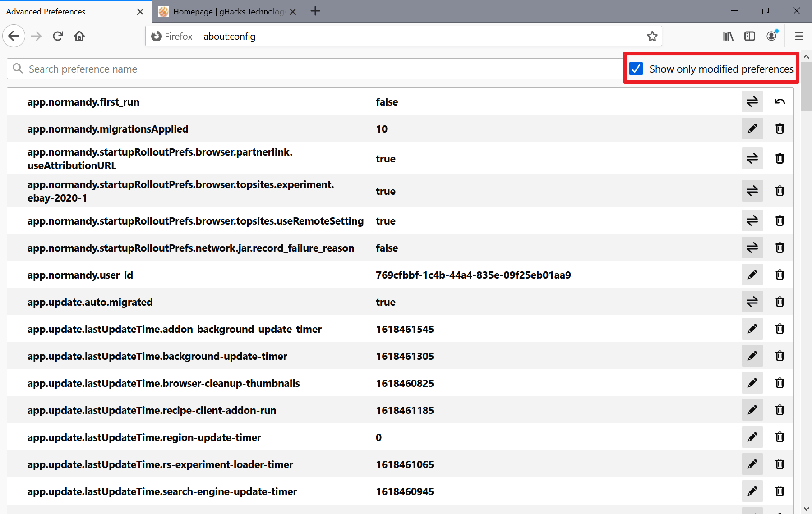Uncheck Show only modified preferences
Viewport: 812px width, 514px height.
[636, 69]
